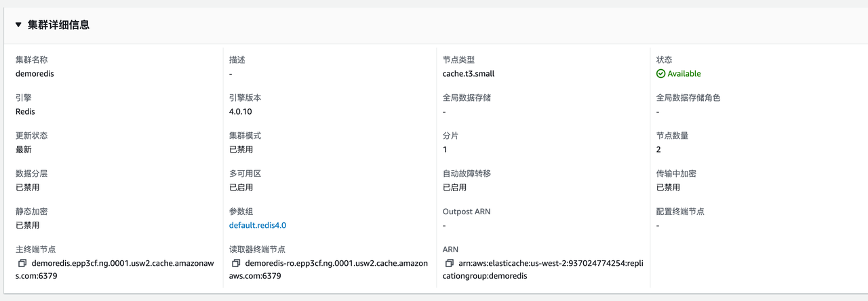
Task: Copy the cluster ARN value
Action: [x=450, y=263]
